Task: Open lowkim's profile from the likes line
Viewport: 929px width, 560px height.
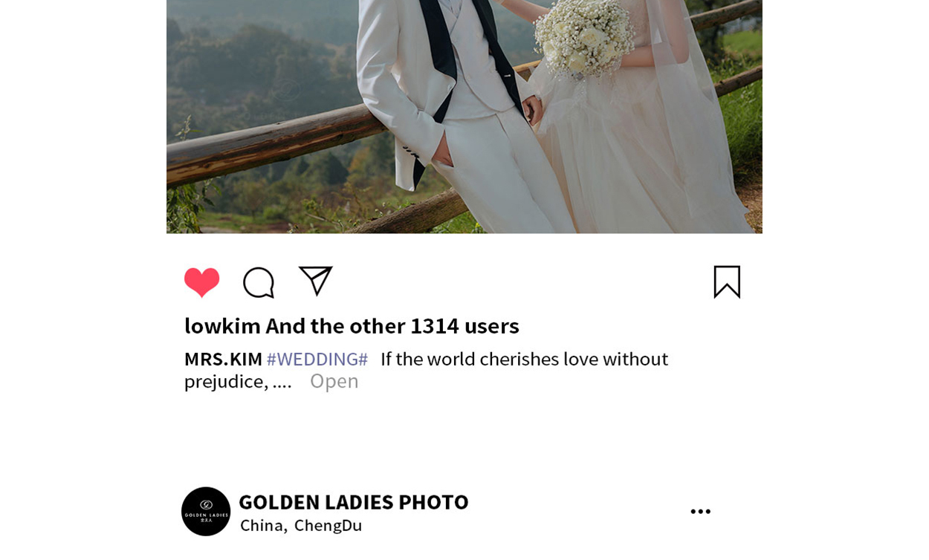Action: coord(222,325)
